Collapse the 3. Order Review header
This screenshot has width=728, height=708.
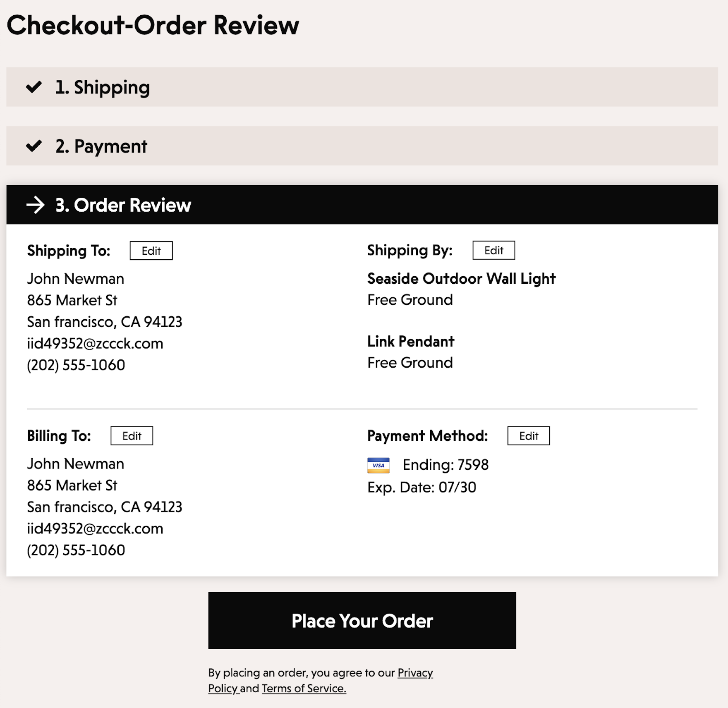(x=123, y=205)
